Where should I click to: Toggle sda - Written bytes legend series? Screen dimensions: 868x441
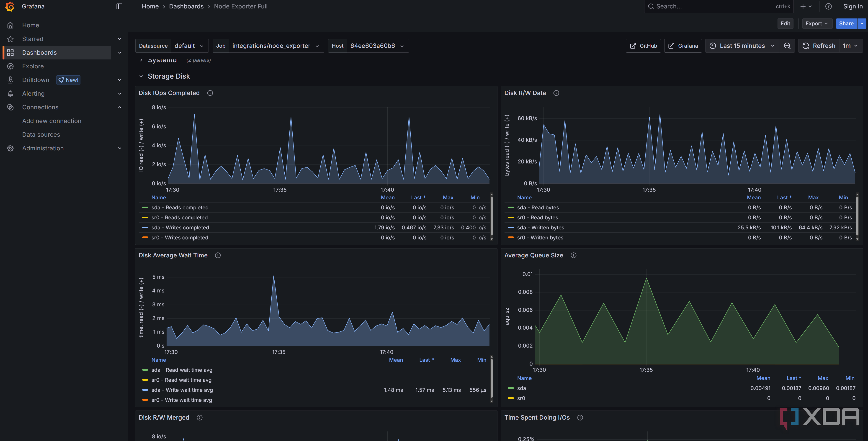[541, 227]
